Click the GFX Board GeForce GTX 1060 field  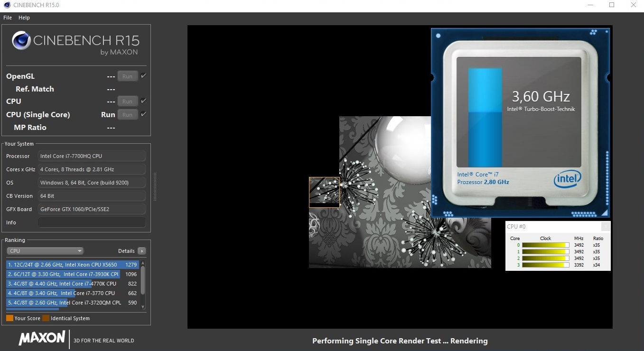pyautogui.click(x=92, y=209)
